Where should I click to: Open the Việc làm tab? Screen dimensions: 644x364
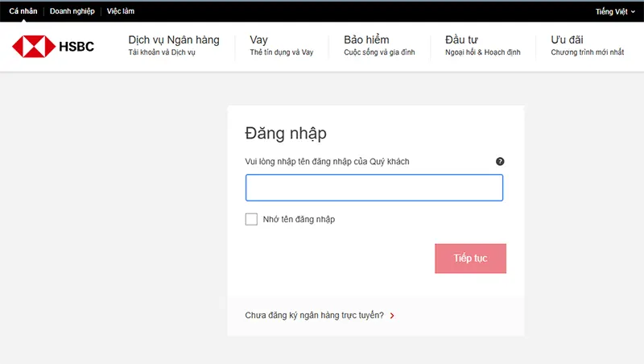click(x=121, y=11)
